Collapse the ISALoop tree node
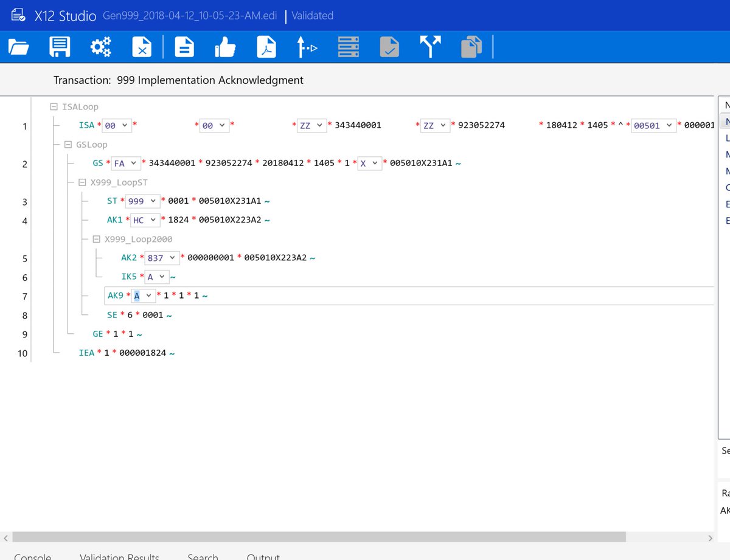730x560 pixels. coord(54,107)
